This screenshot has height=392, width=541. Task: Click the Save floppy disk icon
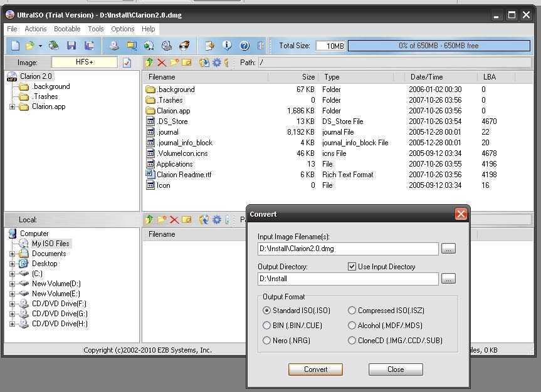pyautogui.click(x=71, y=46)
